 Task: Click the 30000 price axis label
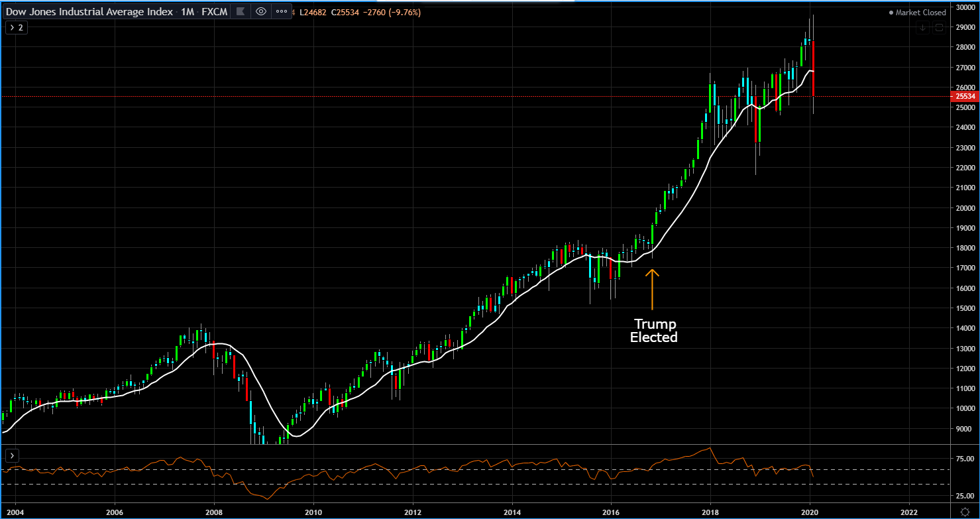click(966, 7)
